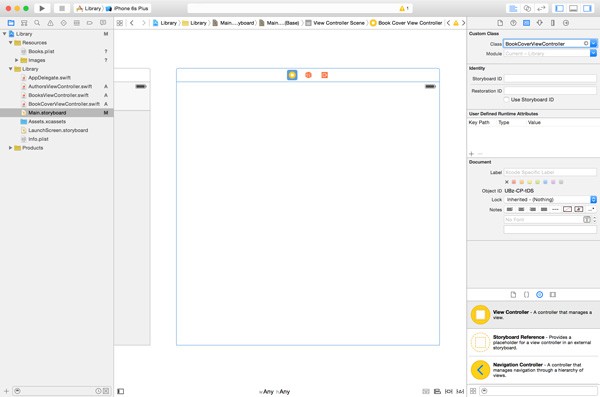Show the Project navigator
This screenshot has height=397, width=600.
tap(11, 23)
